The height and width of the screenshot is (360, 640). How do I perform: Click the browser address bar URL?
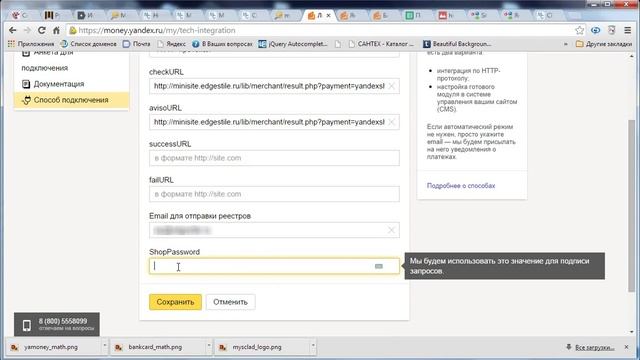pyautogui.click(x=157, y=31)
